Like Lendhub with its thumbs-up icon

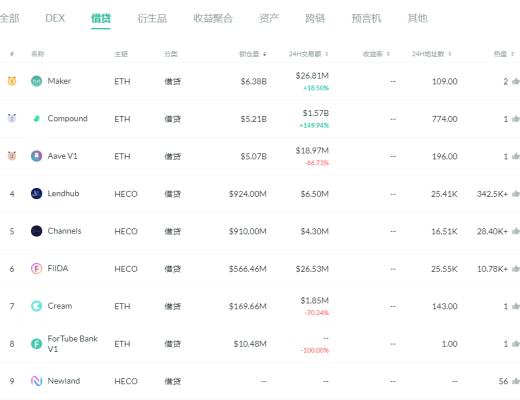(x=516, y=194)
